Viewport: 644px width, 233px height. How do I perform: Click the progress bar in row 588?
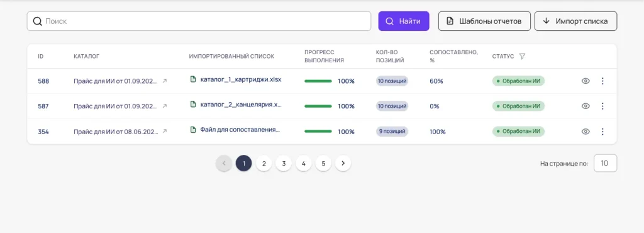point(318,81)
